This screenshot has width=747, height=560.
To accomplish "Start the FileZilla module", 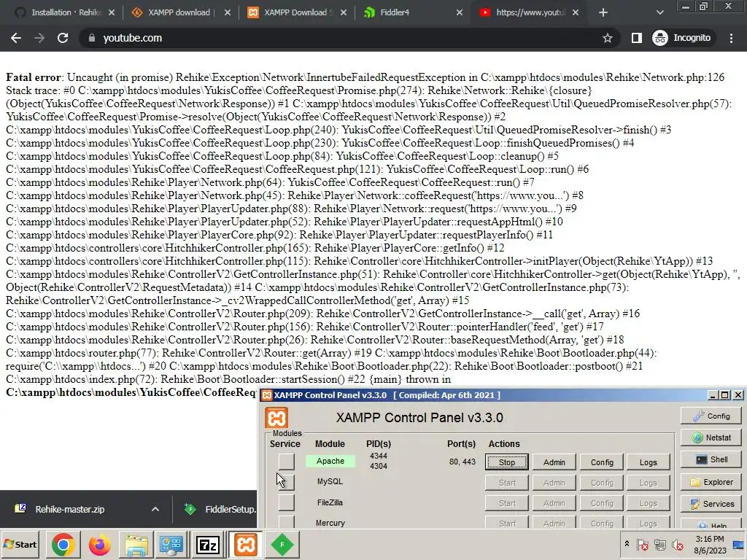I will 507,503.
